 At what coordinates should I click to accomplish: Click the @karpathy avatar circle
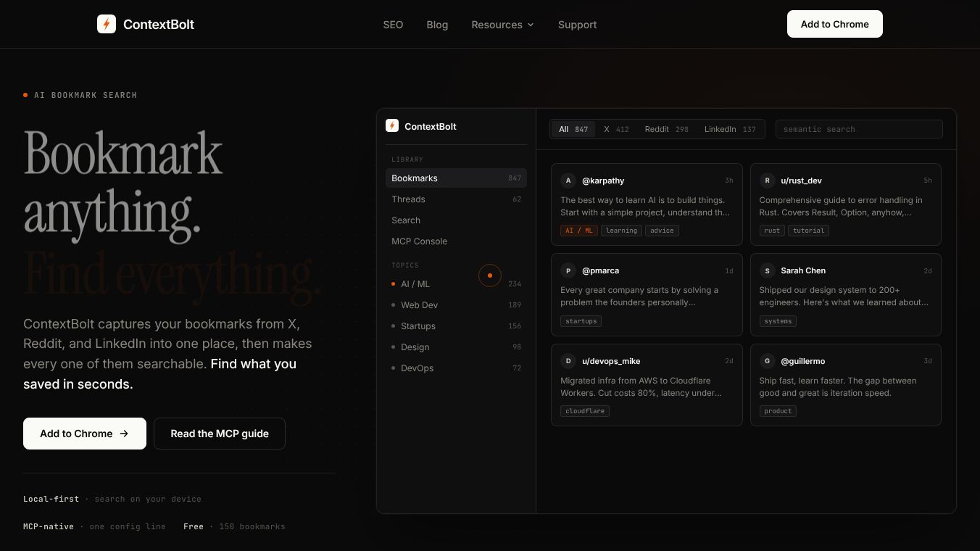[x=568, y=181]
